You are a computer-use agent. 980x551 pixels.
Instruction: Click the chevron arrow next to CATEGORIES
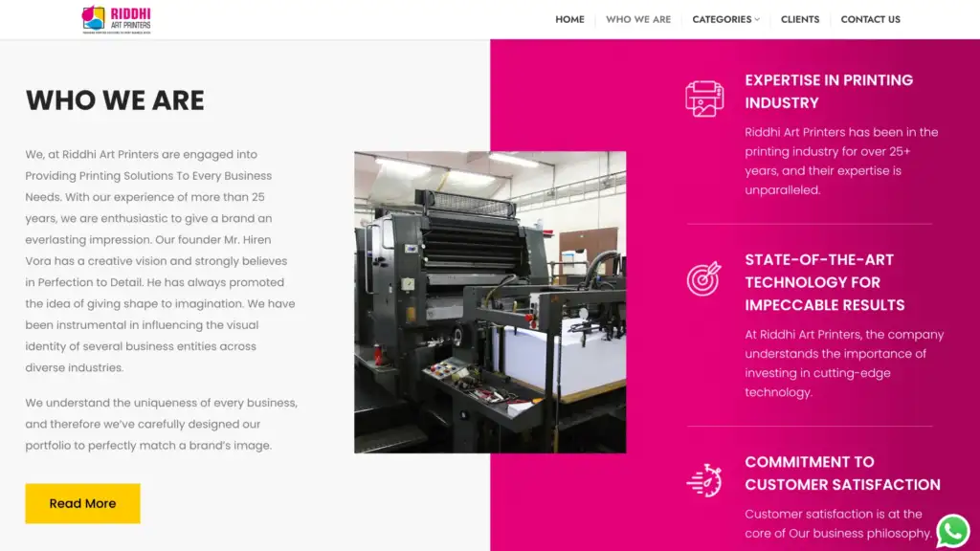pyautogui.click(x=757, y=19)
